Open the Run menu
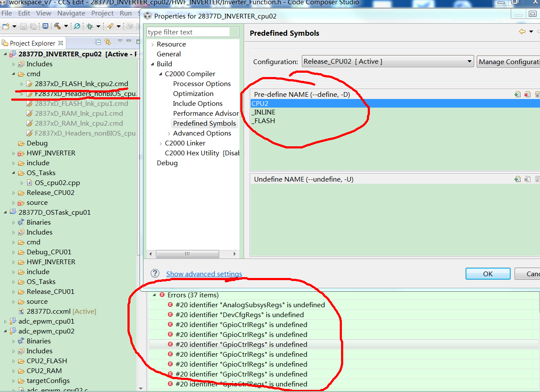Image resolution: width=540 pixels, height=392 pixels. click(126, 13)
